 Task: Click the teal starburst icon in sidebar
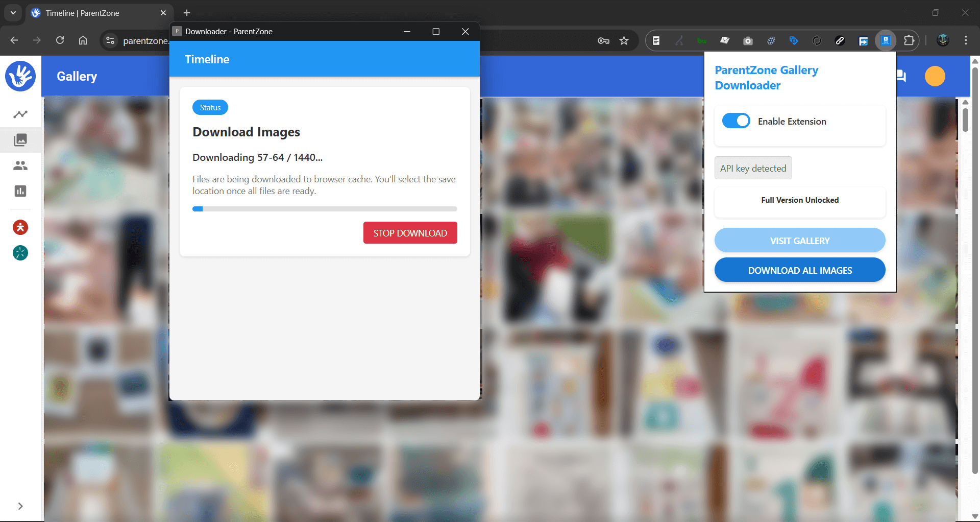(x=20, y=253)
